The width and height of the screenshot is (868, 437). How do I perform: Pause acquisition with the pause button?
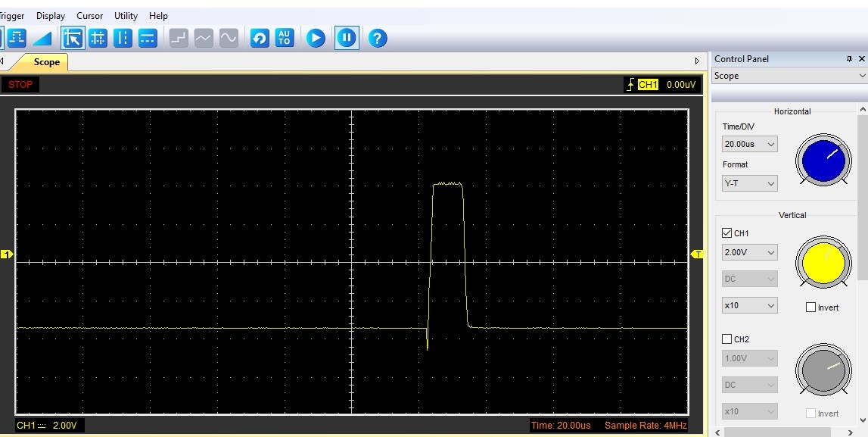[x=347, y=38]
